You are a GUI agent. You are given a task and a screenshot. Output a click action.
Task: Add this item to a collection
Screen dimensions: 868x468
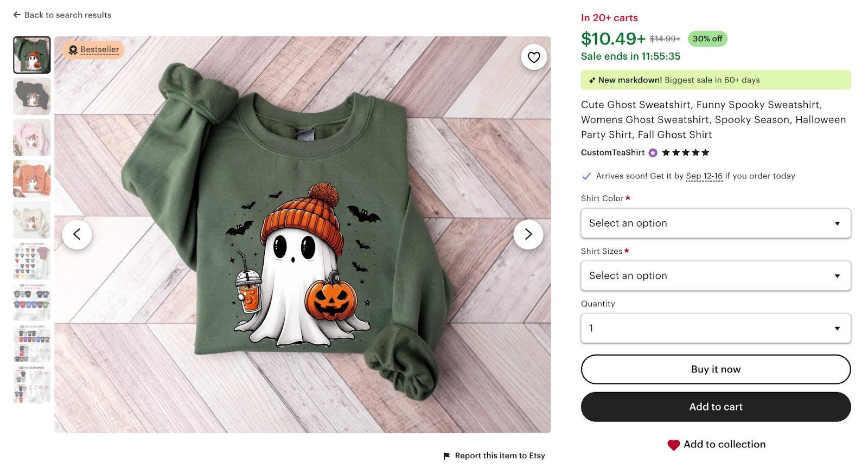click(724, 444)
